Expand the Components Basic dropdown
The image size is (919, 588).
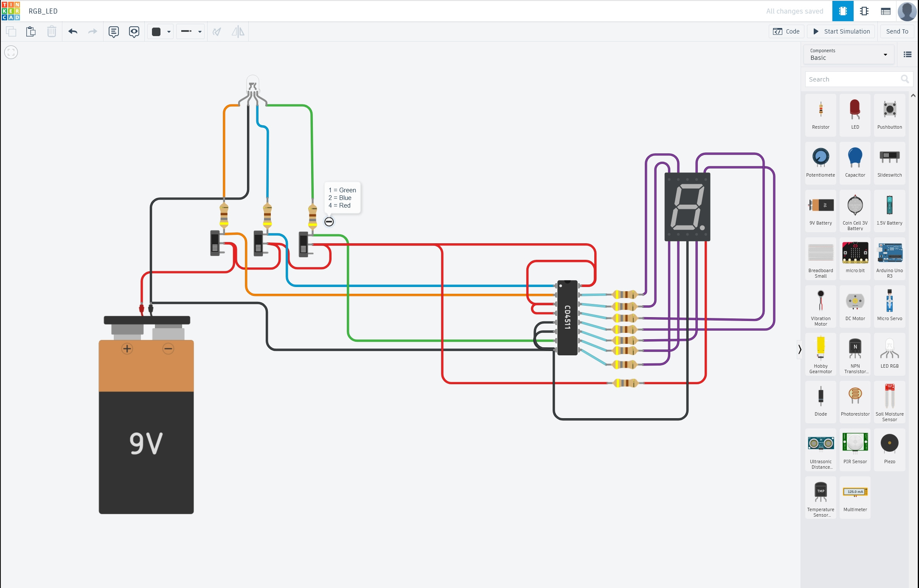point(848,54)
